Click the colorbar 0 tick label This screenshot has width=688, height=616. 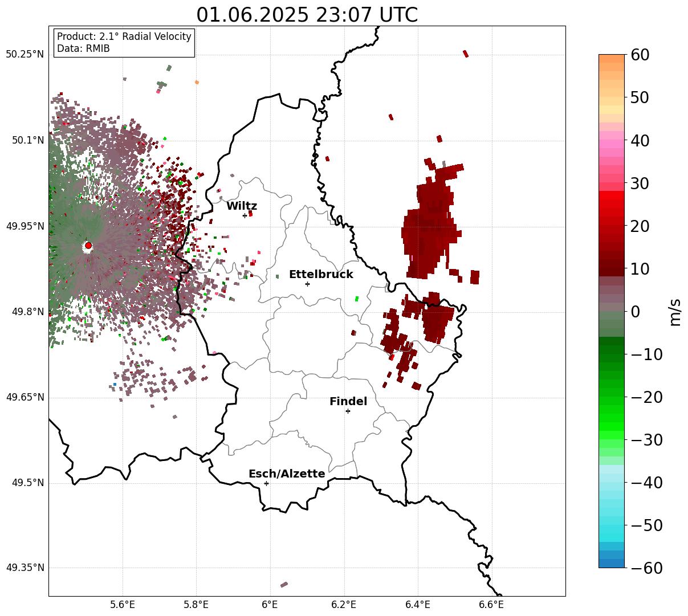[x=635, y=311]
